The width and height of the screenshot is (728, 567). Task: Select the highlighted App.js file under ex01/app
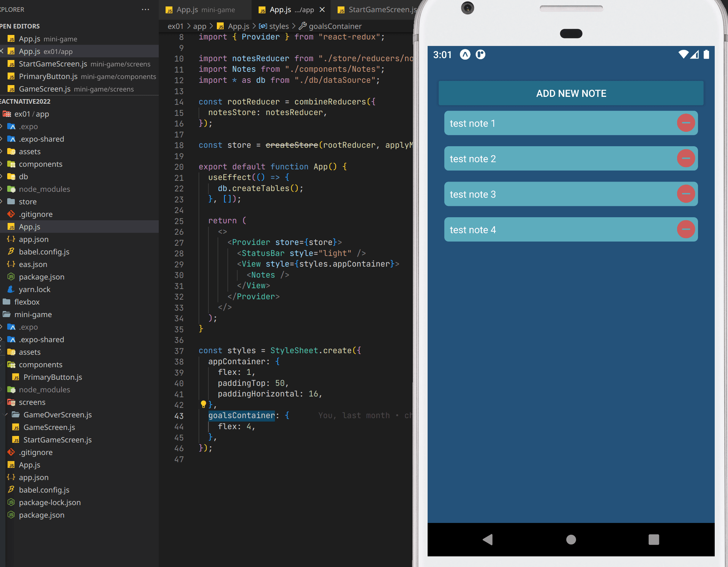coord(79,227)
